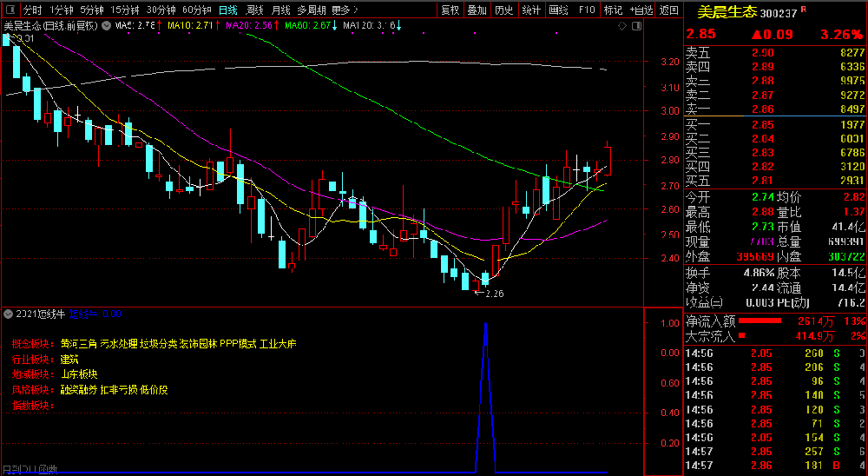The height and width of the screenshot is (476, 868).
Task: Switch to the 周线 weekly chart tab
Action: (x=254, y=10)
